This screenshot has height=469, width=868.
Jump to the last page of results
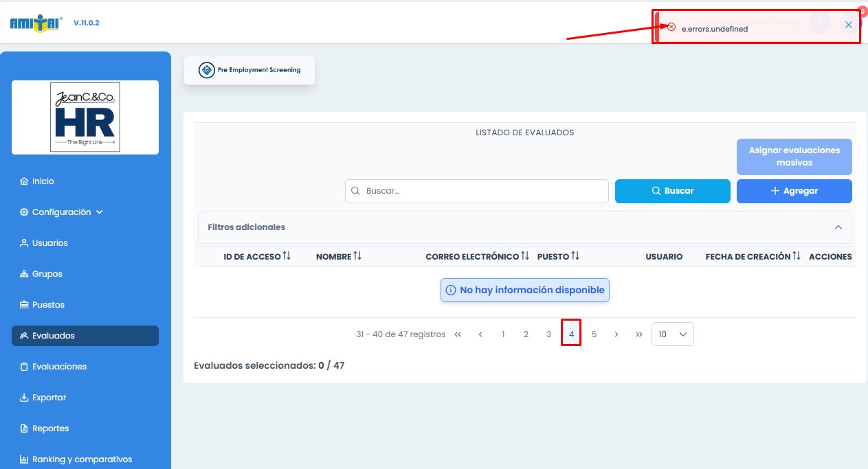click(639, 334)
